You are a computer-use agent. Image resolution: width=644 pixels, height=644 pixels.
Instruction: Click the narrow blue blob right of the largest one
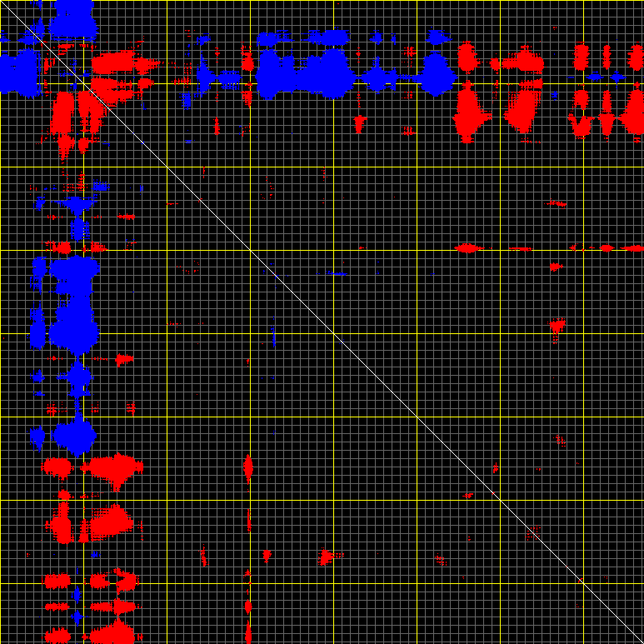[377, 79]
